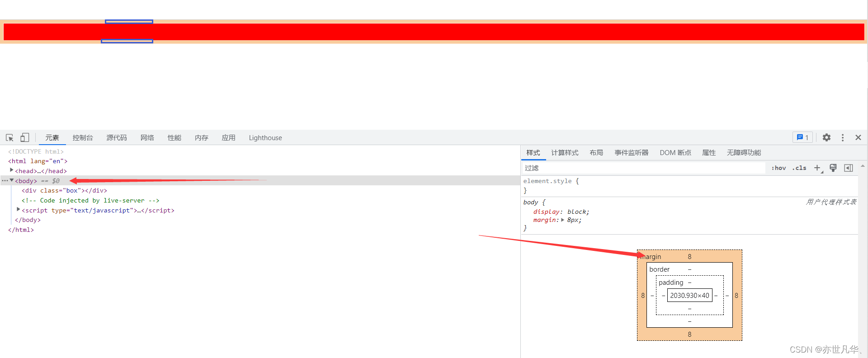Close the DevTools panel

coord(858,137)
